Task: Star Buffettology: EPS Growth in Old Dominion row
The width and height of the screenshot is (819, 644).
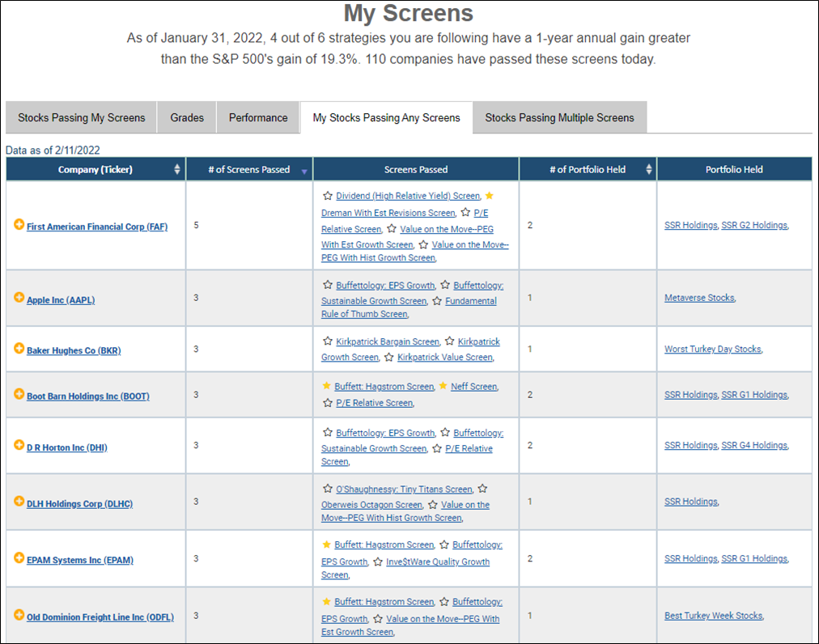Action: click(444, 602)
